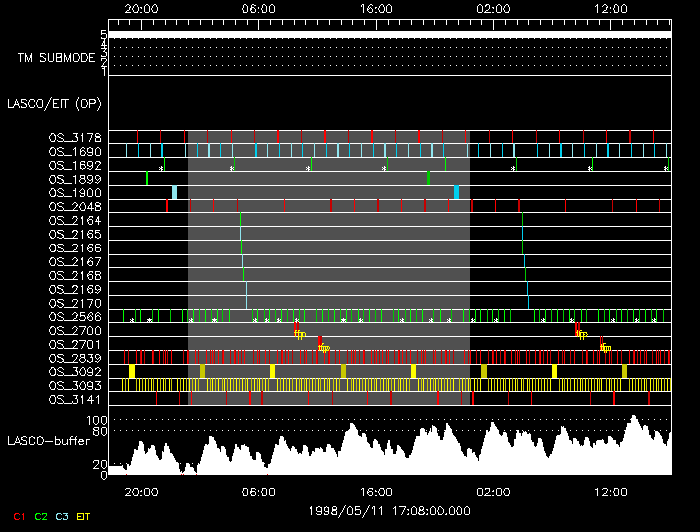Click the LASCO-buffer graph label
Image resolution: width=700 pixels, height=532 pixels.
(x=49, y=440)
